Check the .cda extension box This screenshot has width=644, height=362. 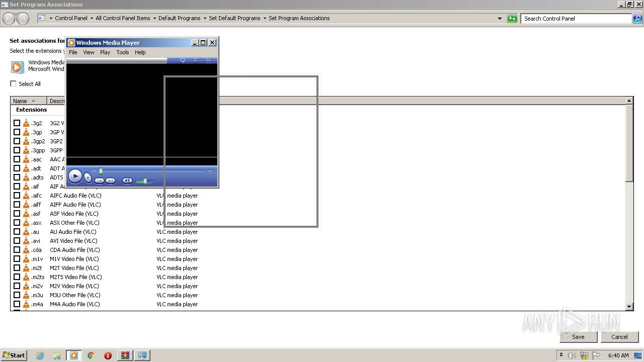tap(17, 250)
